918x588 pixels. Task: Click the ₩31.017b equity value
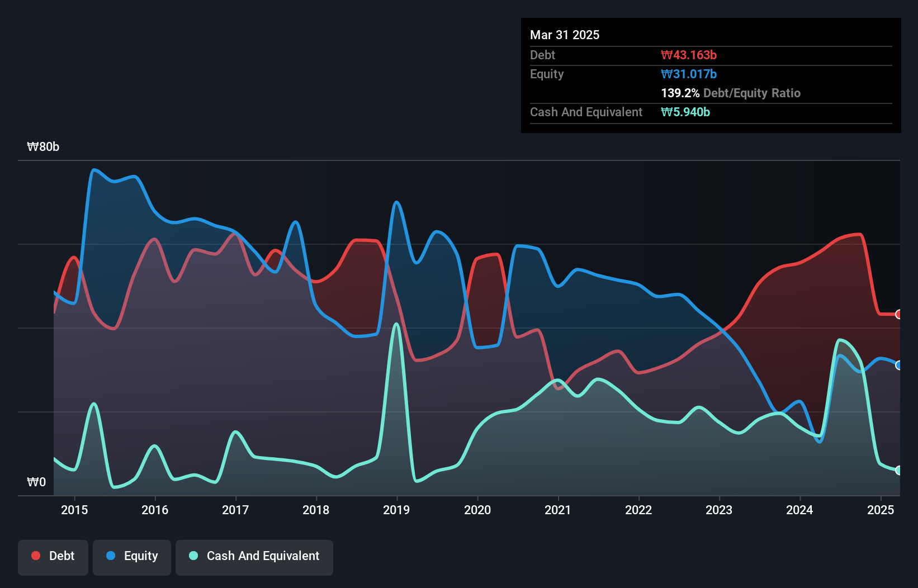coord(689,74)
